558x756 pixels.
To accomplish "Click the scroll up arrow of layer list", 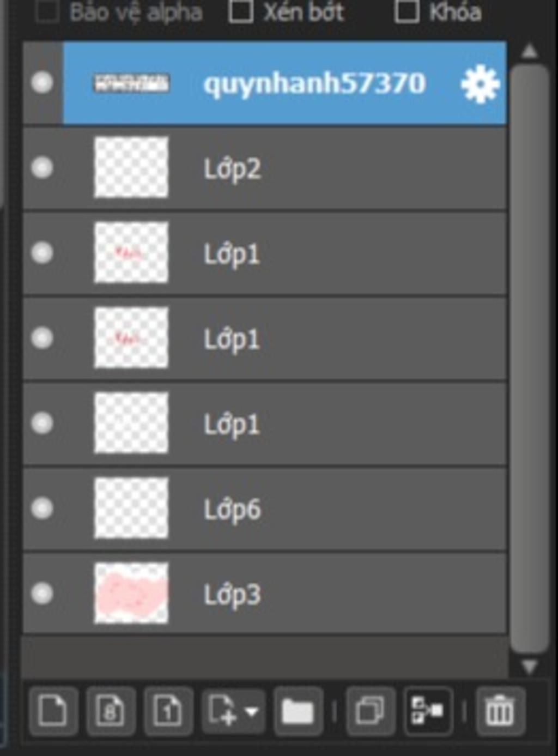I will [529, 51].
